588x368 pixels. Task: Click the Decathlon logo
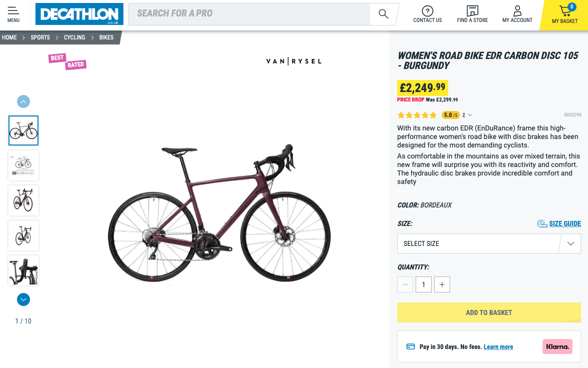[79, 14]
